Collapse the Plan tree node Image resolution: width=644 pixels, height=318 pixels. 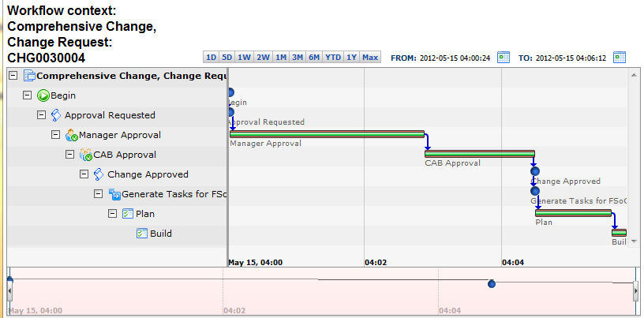click(113, 214)
